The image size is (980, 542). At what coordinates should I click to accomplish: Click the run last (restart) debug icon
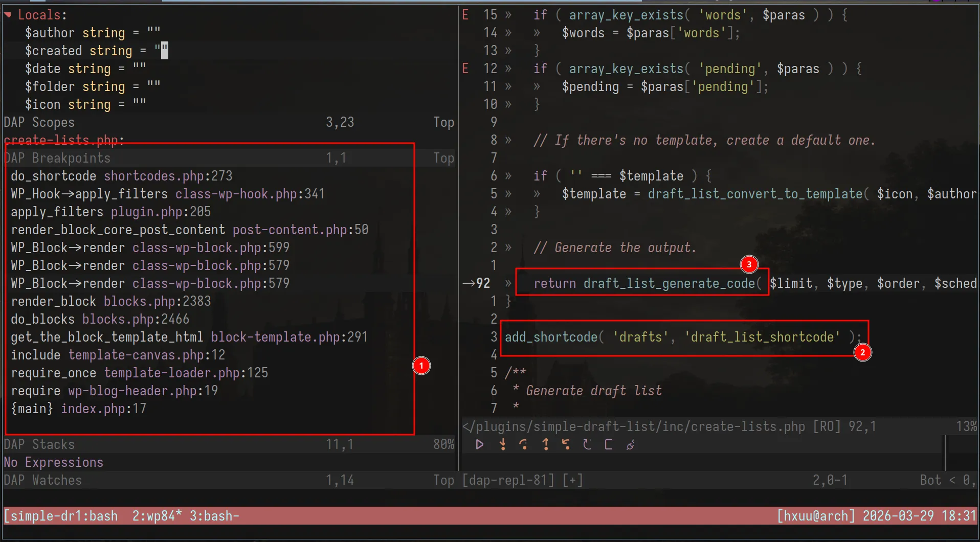[587, 444]
